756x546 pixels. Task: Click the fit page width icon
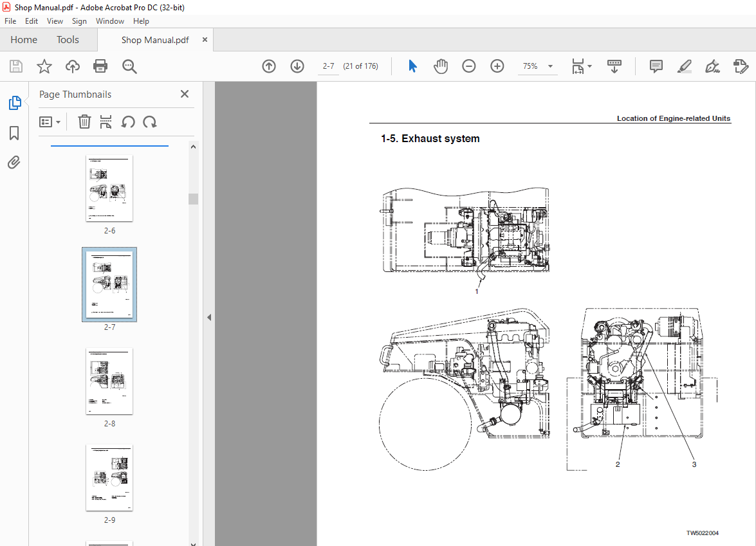point(578,66)
